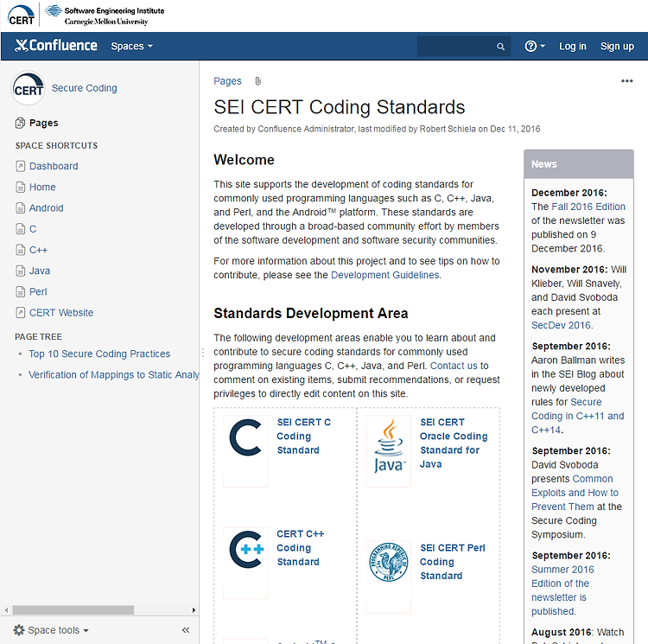Open Top 10 Secure Coding Practices page
Image resolution: width=648 pixels, height=644 pixels.
click(x=99, y=354)
